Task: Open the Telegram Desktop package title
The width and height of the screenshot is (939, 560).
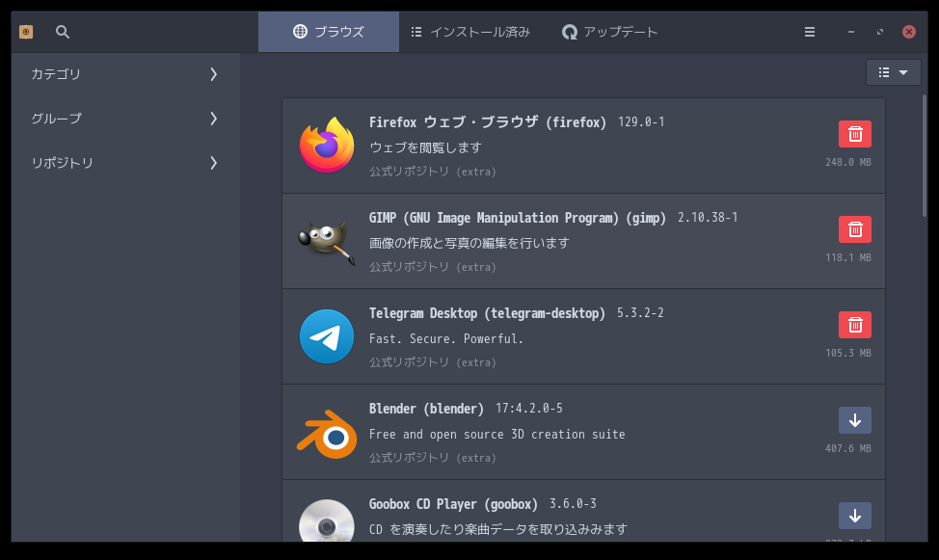Action: pos(487,313)
